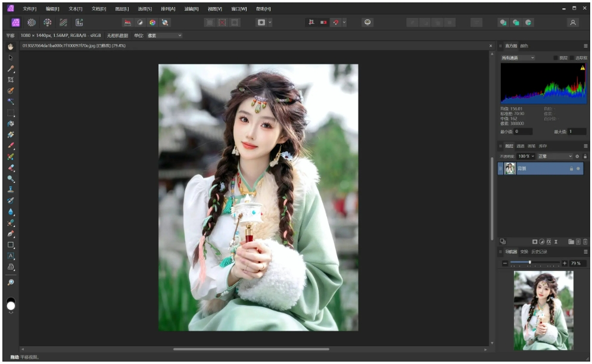Move the navigator zoom slider handle
This screenshot has height=364, width=592.
529,263
